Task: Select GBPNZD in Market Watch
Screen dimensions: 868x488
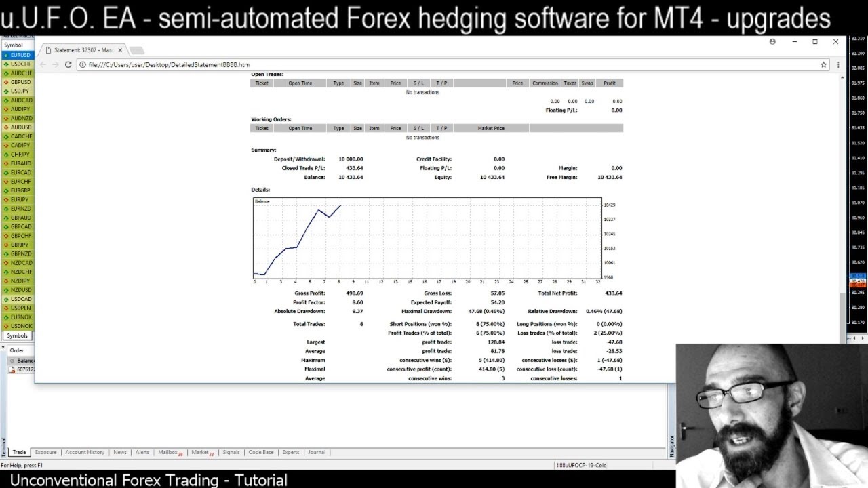Action: coord(18,253)
